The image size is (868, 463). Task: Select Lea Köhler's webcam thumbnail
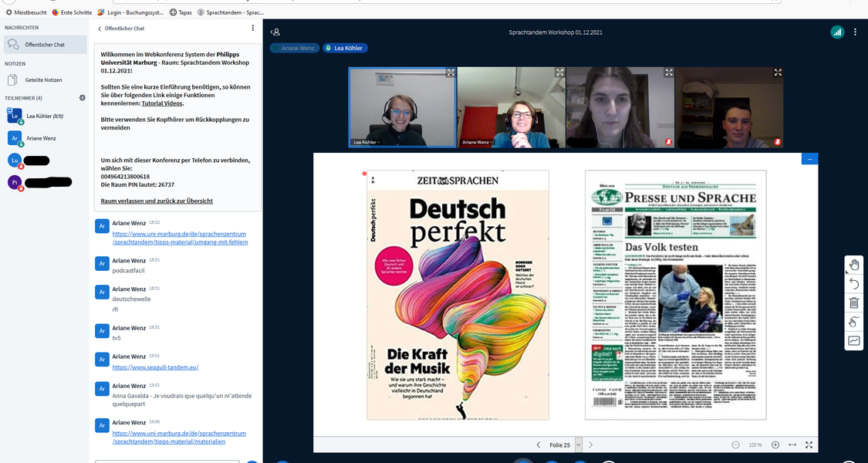coord(403,107)
